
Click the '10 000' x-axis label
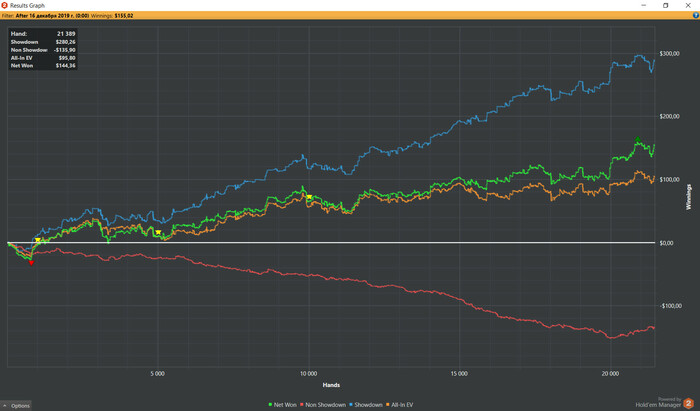tap(308, 374)
